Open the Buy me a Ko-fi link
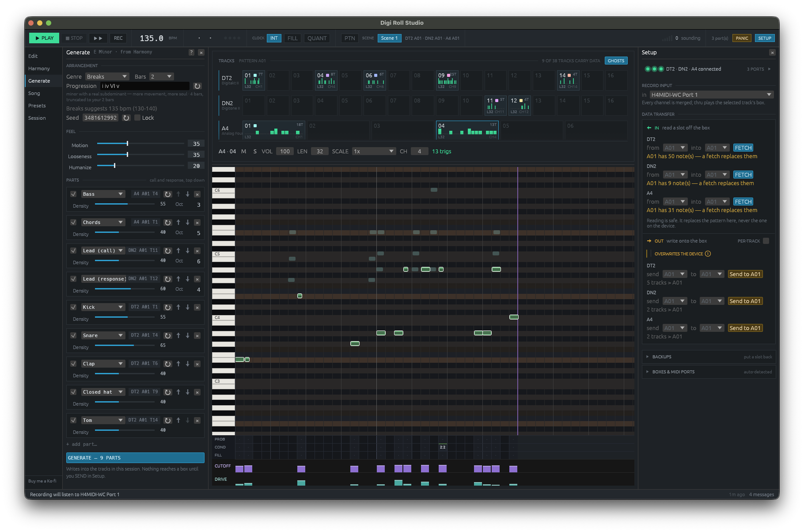 [x=42, y=481]
